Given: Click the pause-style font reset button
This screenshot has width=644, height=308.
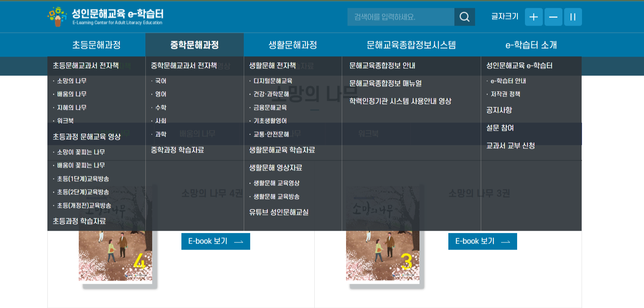Looking at the screenshot, I should (x=573, y=17).
